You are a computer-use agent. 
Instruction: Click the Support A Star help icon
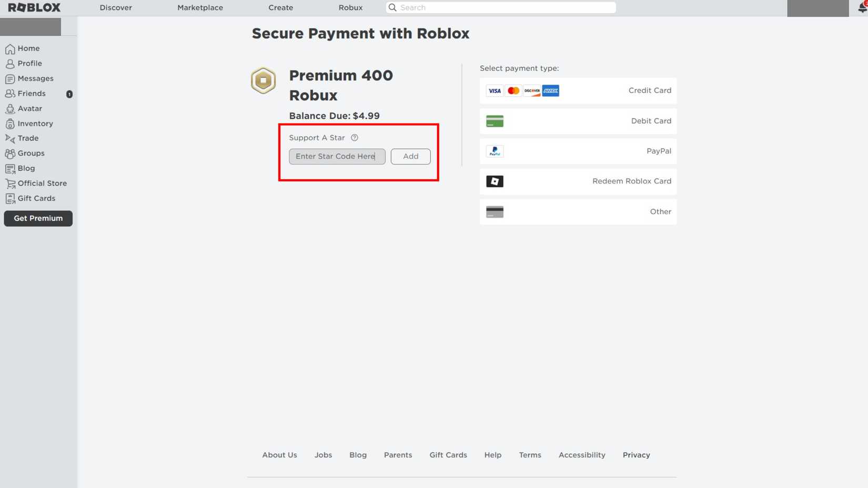(x=355, y=138)
